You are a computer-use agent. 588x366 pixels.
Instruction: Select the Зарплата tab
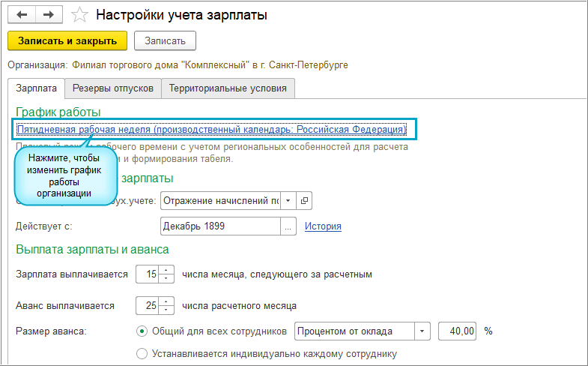pos(36,88)
